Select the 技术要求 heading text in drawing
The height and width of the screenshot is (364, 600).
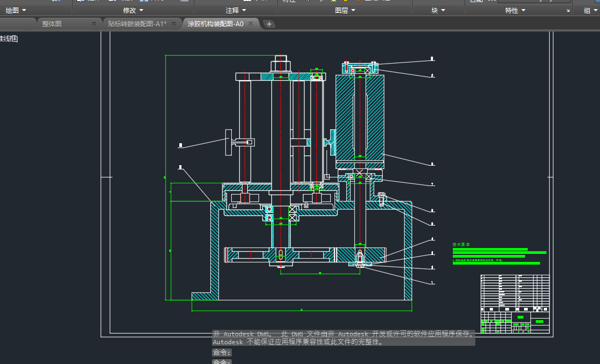[461, 245]
